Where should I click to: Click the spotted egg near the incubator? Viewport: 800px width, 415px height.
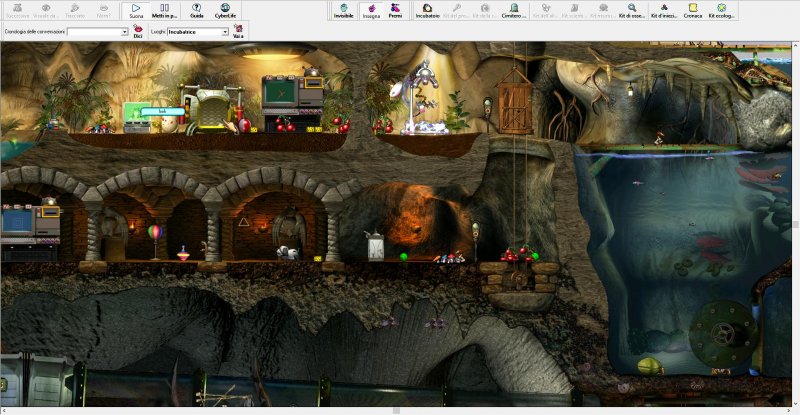click(169, 124)
